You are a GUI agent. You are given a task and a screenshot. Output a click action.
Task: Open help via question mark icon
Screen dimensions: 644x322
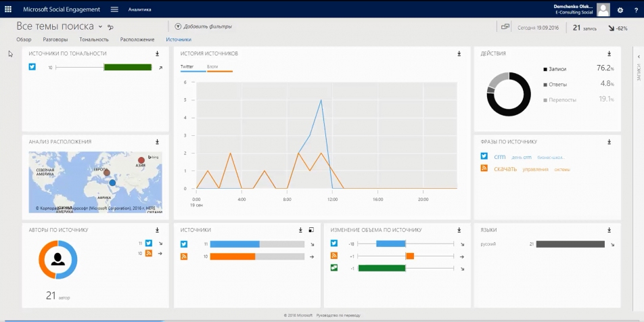[635, 10]
